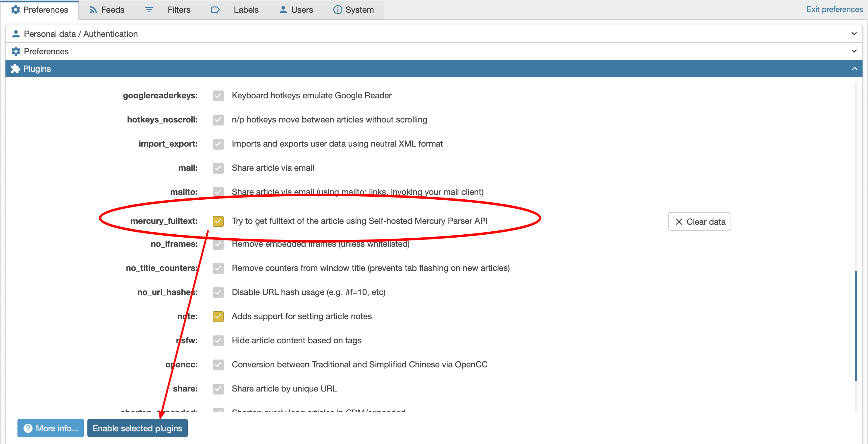Collapse the Plugins section chevron
The height and width of the screenshot is (444, 868).
(854, 69)
